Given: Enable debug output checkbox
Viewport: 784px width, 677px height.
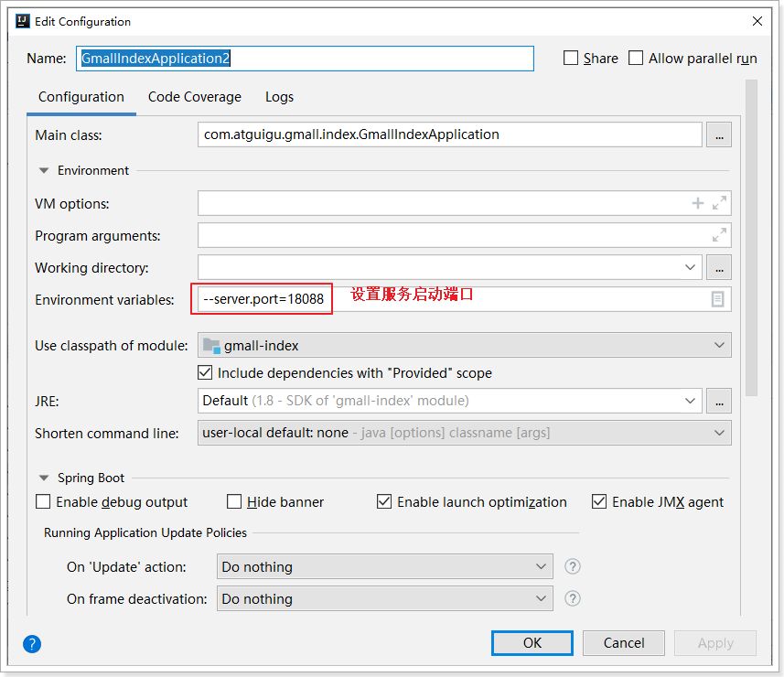Looking at the screenshot, I should [x=44, y=501].
